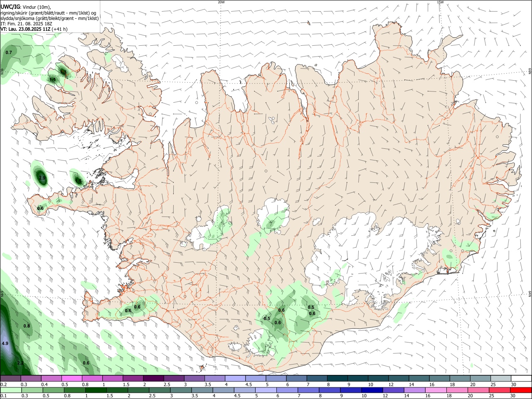Click the '64N' latitude label on right edge
This screenshot has height=399, width=532.
click(x=530, y=294)
